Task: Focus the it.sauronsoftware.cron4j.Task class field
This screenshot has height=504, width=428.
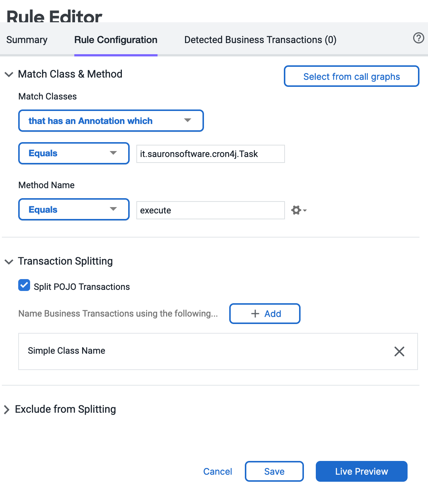Action: 211,154
